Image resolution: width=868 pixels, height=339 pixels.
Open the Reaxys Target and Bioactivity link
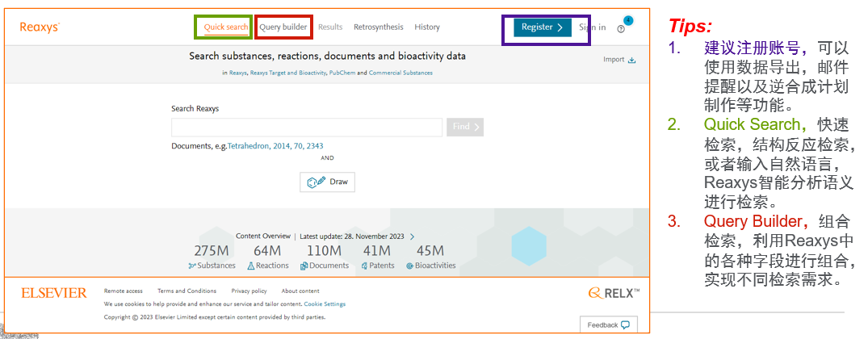[x=288, y=73]
